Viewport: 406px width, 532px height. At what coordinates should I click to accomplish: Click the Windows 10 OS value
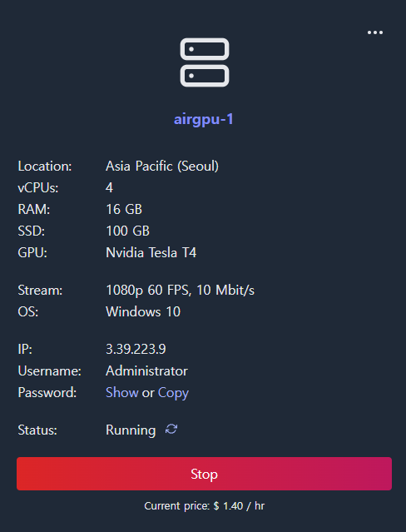(143, 312)
